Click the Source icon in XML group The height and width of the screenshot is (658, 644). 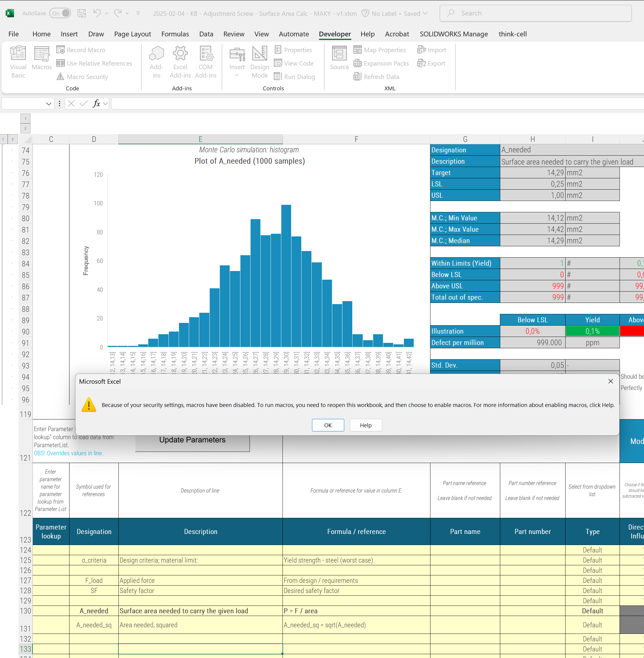339,58
